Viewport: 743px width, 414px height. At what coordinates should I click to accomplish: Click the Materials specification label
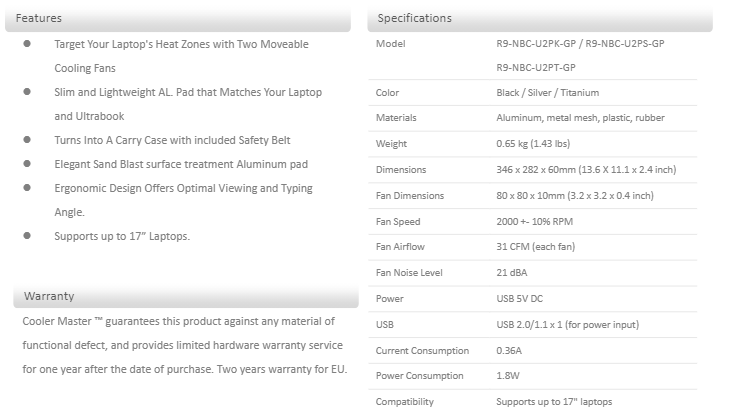point(396,118)
